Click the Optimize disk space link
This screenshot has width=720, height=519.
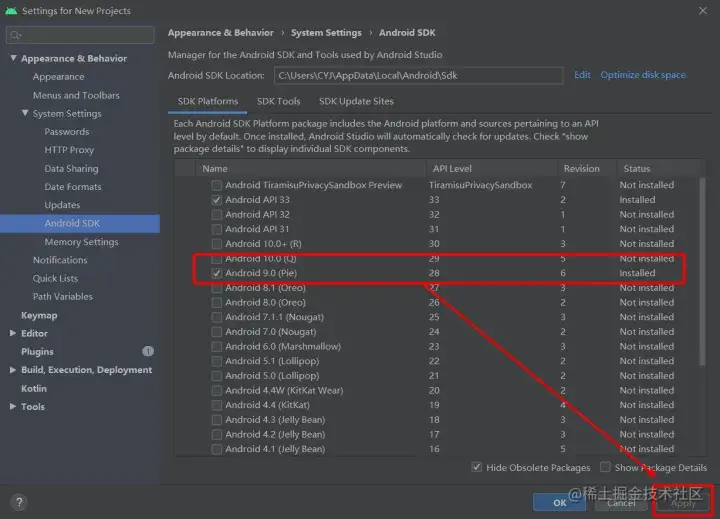(643, 75)
